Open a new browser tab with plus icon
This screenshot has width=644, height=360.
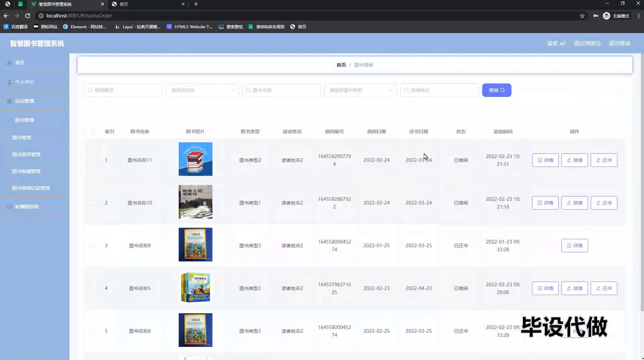tap(196, 4)
